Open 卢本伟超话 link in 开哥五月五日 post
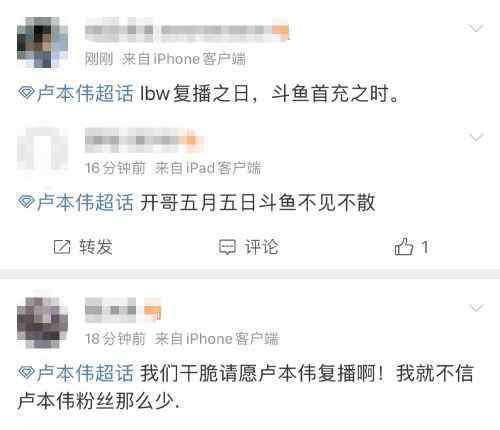 85,202
